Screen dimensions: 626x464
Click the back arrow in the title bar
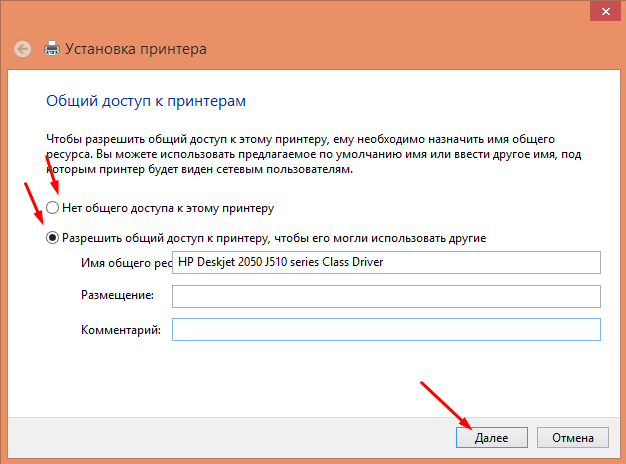coord(22,48)
